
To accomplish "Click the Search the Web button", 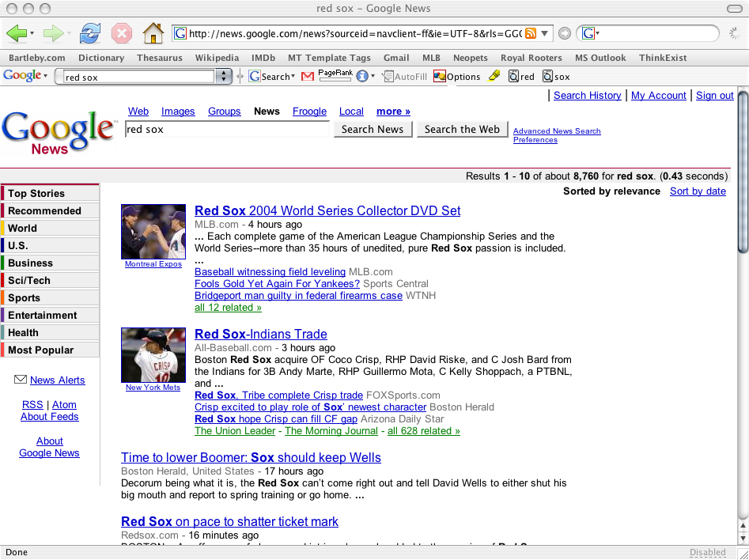I will [462, 130].
